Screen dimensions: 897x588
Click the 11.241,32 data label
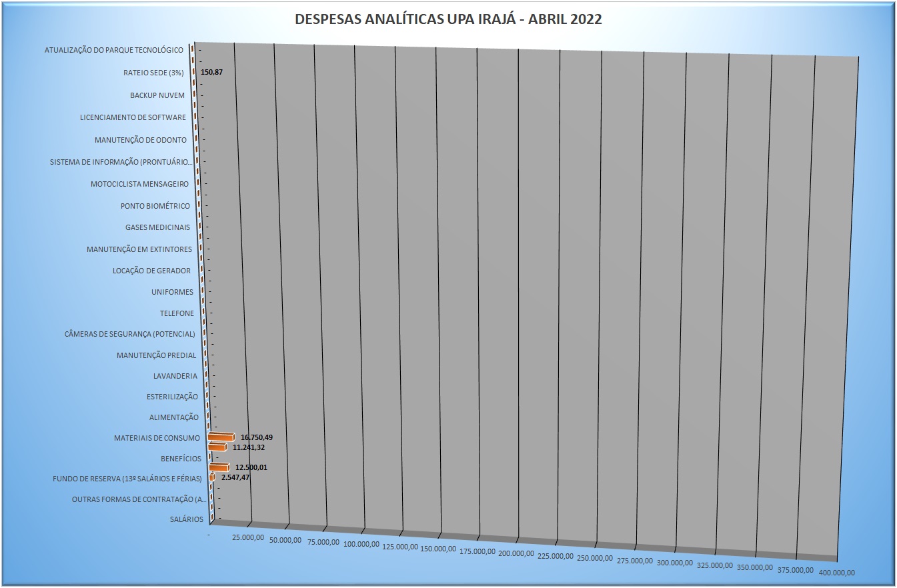tap(249, 447)
